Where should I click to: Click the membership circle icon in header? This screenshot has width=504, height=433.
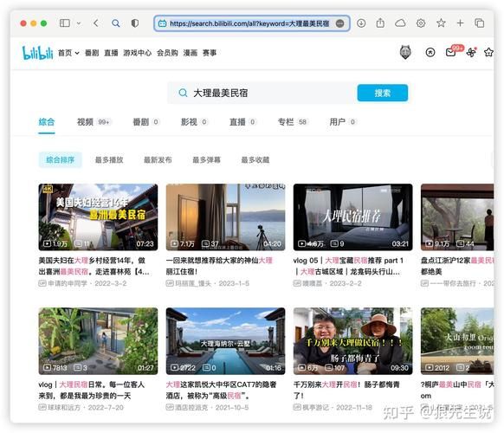(x=430, y=53)
